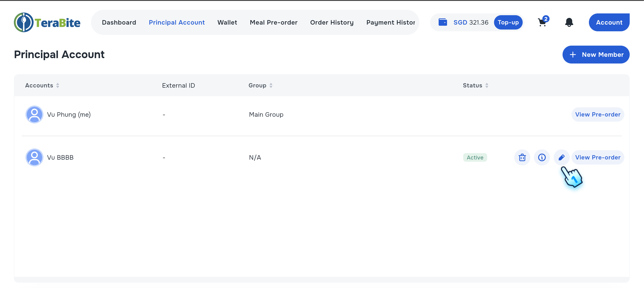Sort by Status column
This screenshot has height=288, width=644.
(486, 85)
